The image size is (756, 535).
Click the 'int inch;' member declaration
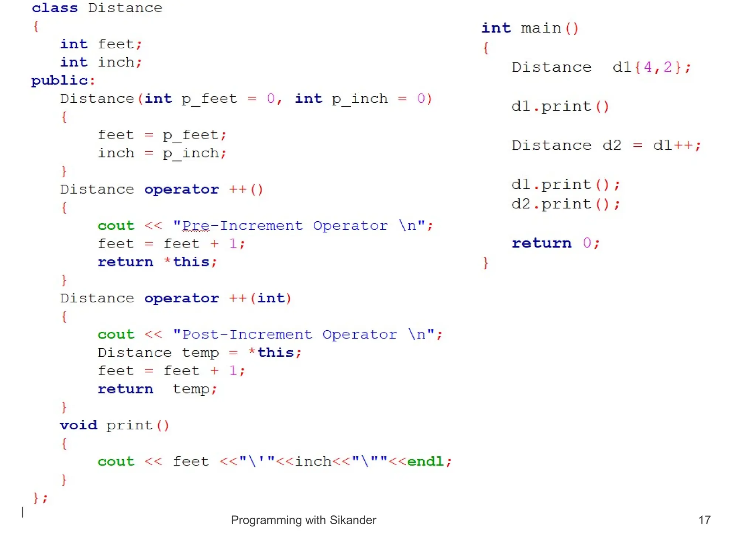101,62
